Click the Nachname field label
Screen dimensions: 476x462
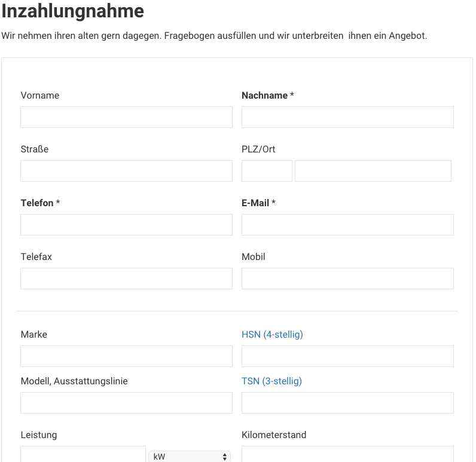coord(264,96)
